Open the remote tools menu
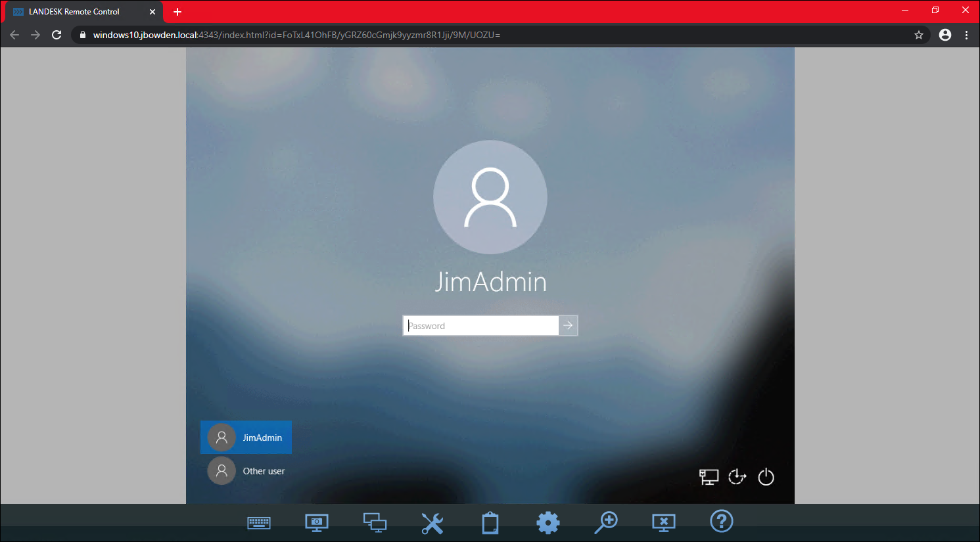The height and width of the screenshot is (542, 980). (432, 522)
